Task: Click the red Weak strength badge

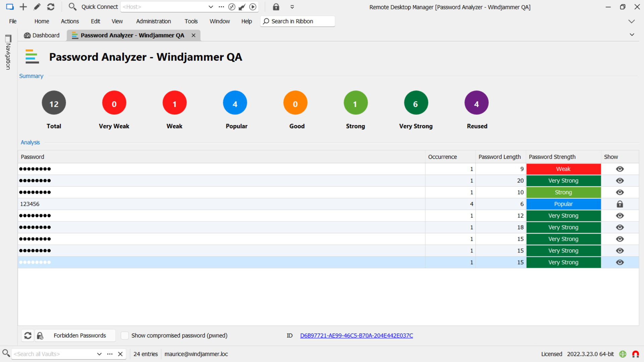Action: [x=563, y=169]
